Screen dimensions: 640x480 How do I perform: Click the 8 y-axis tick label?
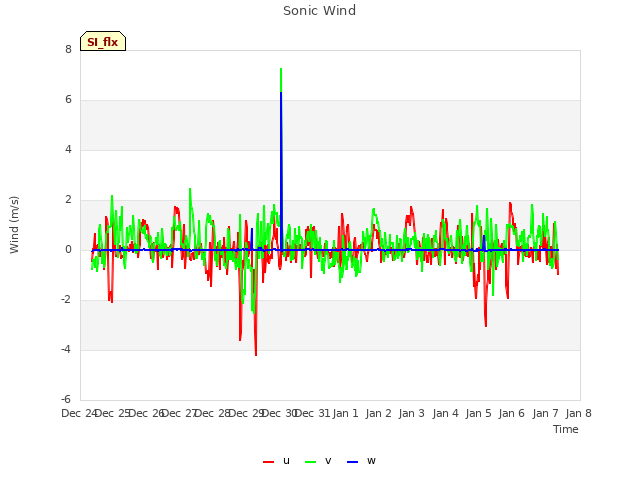click(68, 49)
